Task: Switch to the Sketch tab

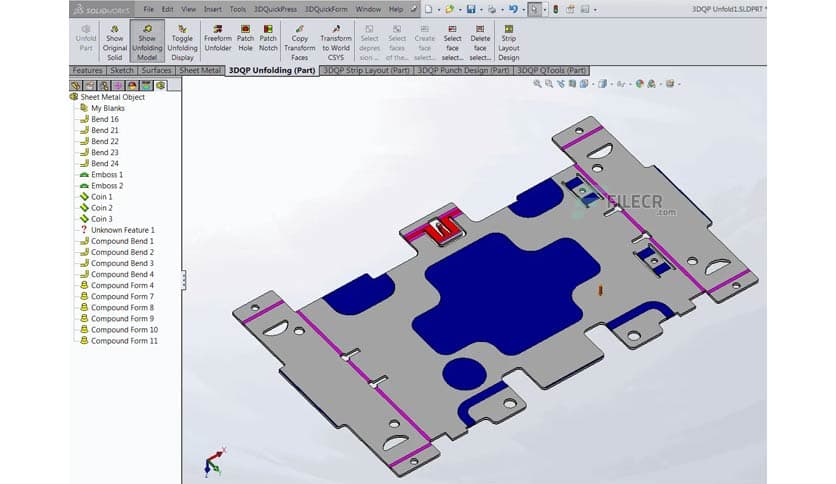Action: coord(122,70)
